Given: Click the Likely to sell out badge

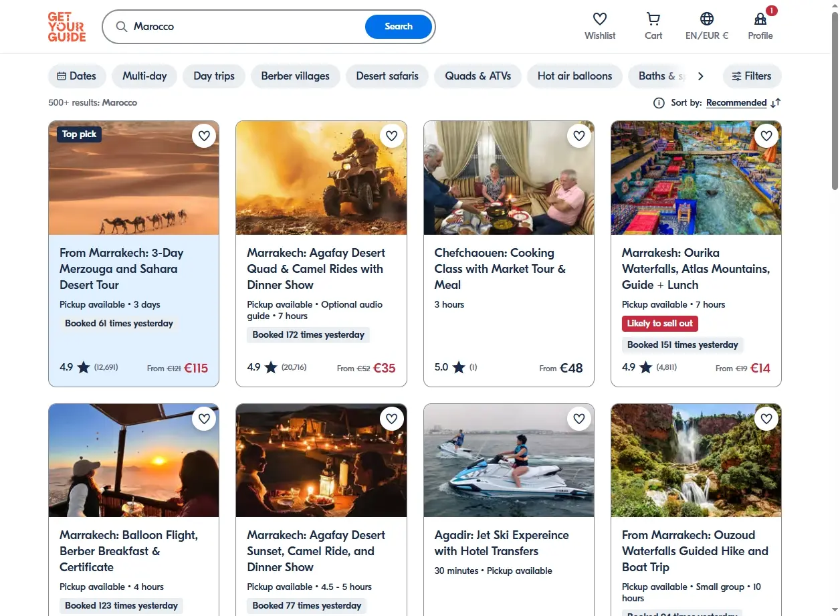Looking at the screenshot, I should click(x=660, y=324).
